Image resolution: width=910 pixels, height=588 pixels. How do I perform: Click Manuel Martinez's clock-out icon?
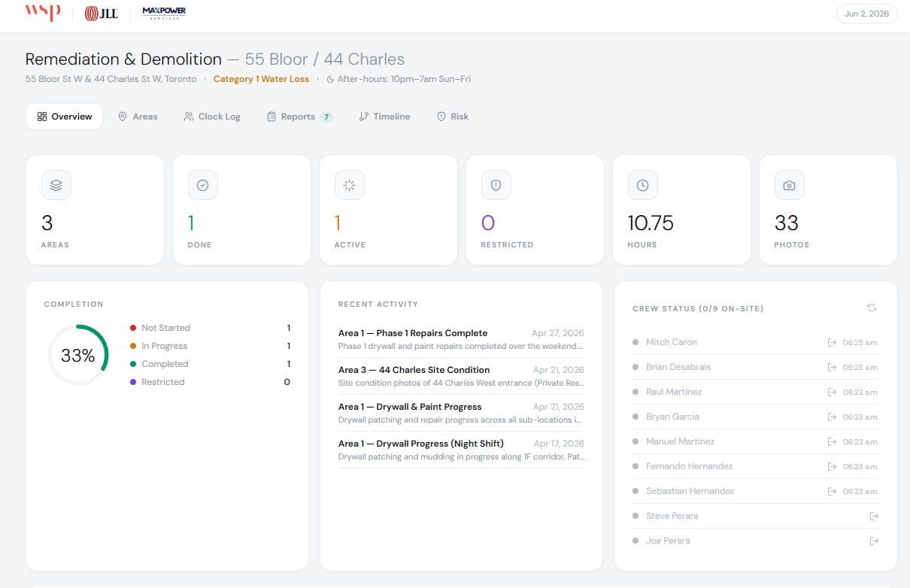(832, 441)
